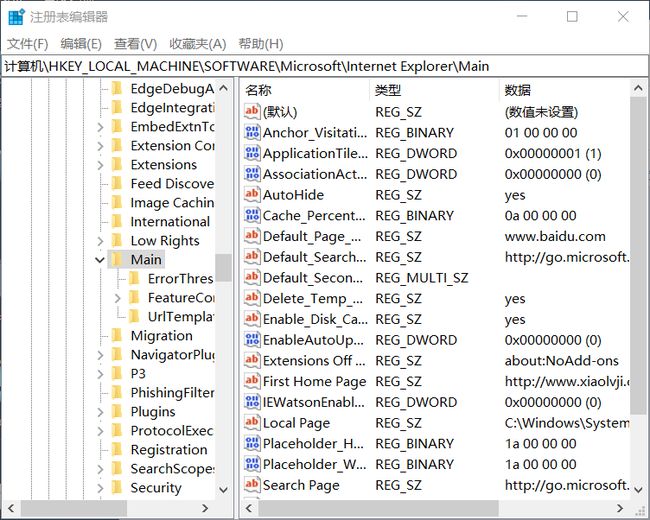
Task: Click the DWORD icon beside IEWatsonEnabl...
Action: pos(252,401)
